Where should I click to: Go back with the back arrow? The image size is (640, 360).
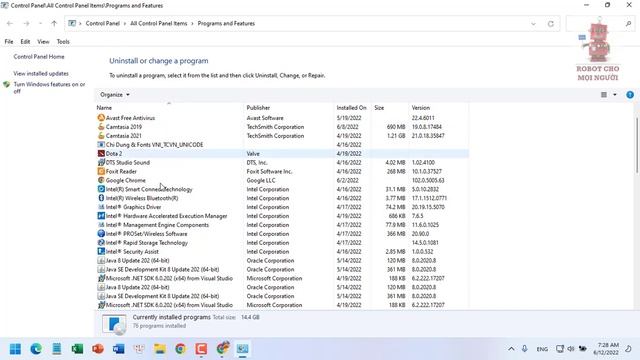click(10, 24)
